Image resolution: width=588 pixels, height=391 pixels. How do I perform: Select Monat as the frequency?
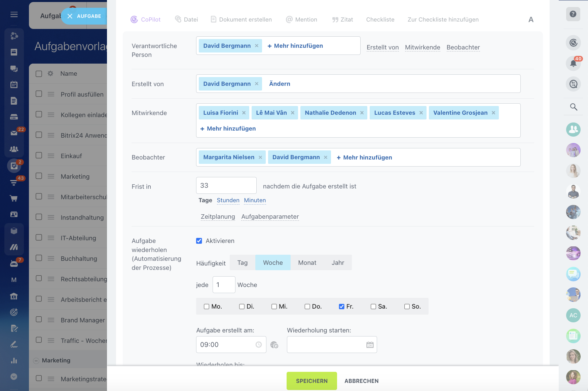click(307, 263)
